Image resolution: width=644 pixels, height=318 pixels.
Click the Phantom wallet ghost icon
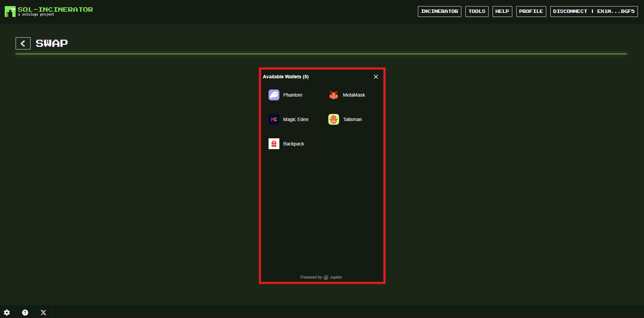[274, 95]
